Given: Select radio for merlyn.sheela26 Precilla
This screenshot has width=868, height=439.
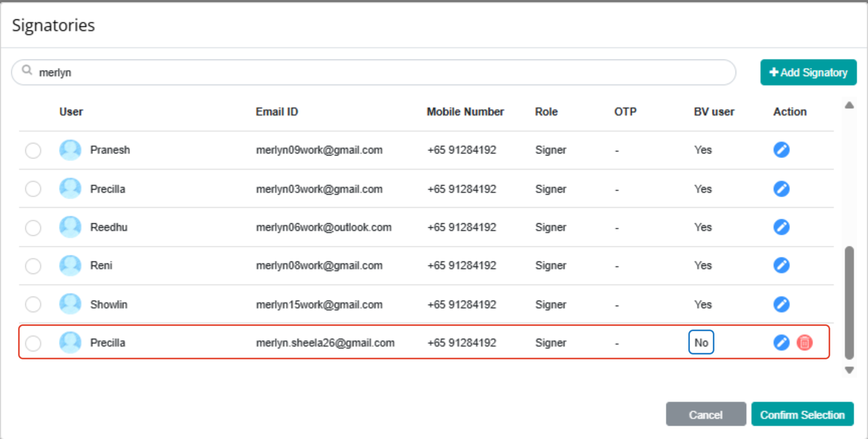Looking at the screenshot, I should [x=33, y=343].
